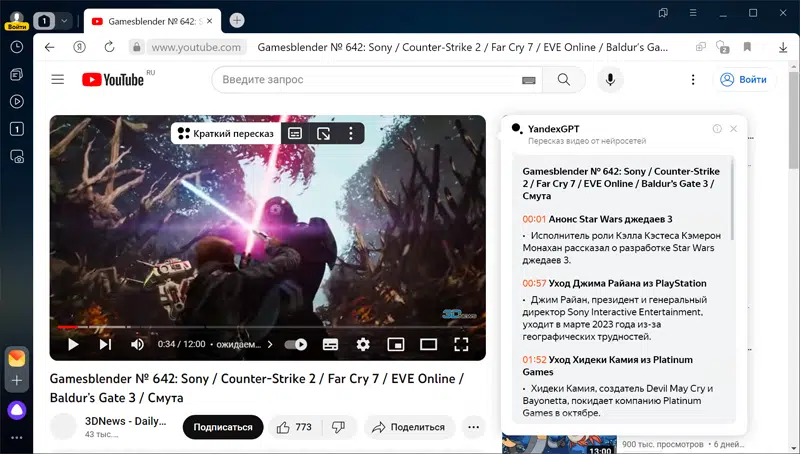Viewport: 800px width, 454px height.
Task: Open screenshot tool in left sidebar
Action: click(x=17, y=157)
